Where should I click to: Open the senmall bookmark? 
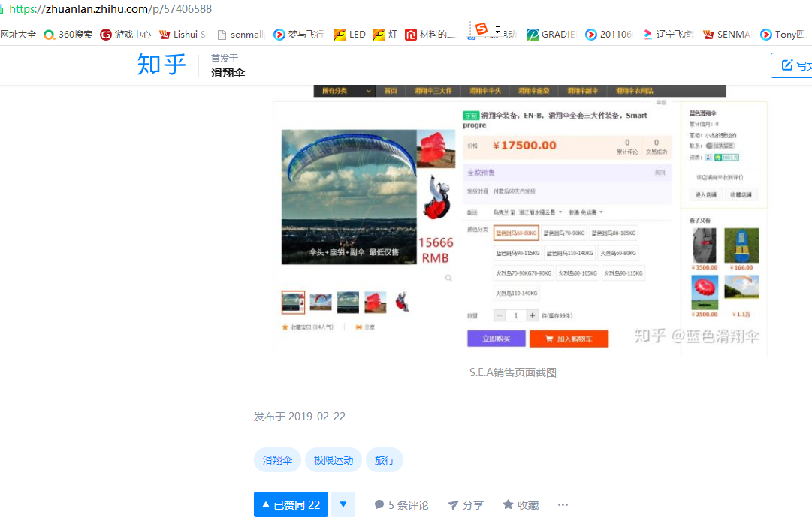240,35
